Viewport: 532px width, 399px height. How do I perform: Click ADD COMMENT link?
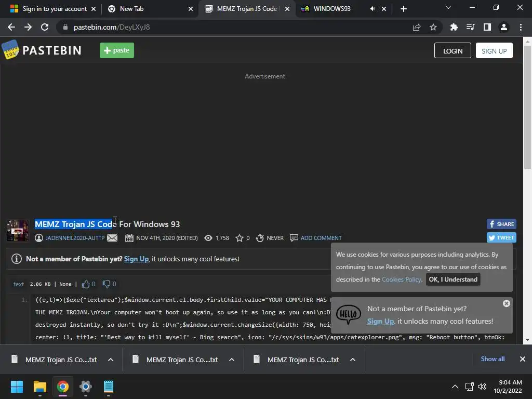tap(321, 238)
